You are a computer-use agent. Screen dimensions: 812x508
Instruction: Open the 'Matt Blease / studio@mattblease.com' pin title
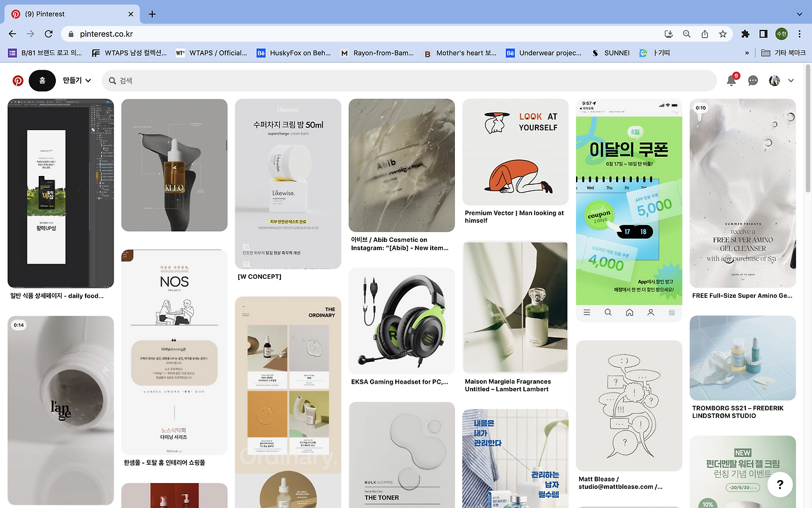tap(620, 483)
